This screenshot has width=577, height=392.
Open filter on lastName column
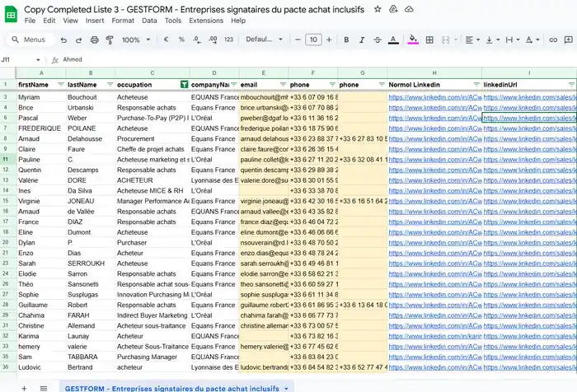[110, 85]
